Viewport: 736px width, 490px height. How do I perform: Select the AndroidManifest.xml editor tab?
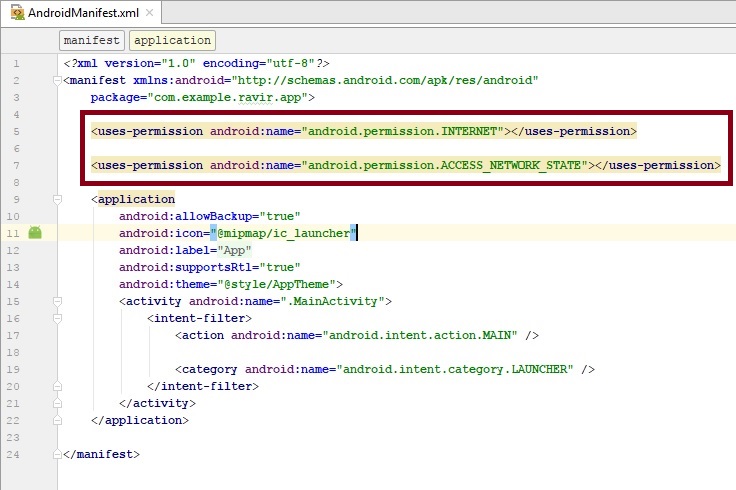tap(83, 13)
